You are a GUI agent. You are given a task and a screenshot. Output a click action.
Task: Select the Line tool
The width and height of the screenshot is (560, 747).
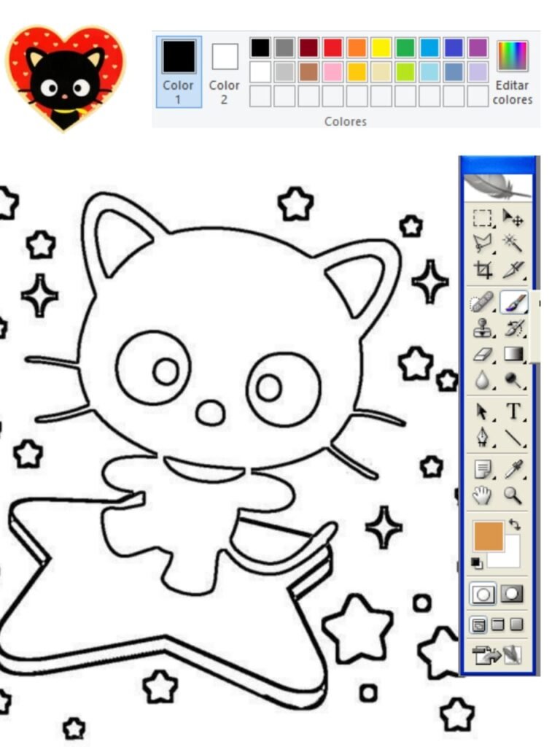pyautogui.click(x=513, y=438)
